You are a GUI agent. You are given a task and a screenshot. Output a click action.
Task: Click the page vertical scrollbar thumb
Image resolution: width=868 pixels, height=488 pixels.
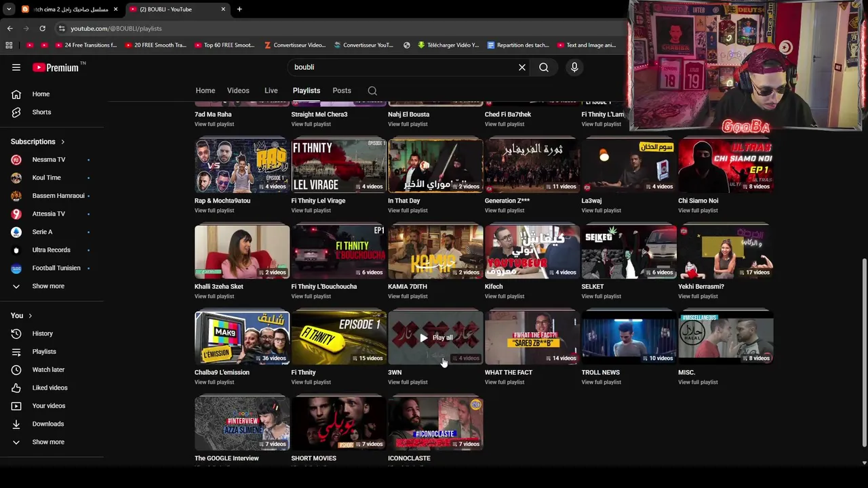tap(864, 352)
